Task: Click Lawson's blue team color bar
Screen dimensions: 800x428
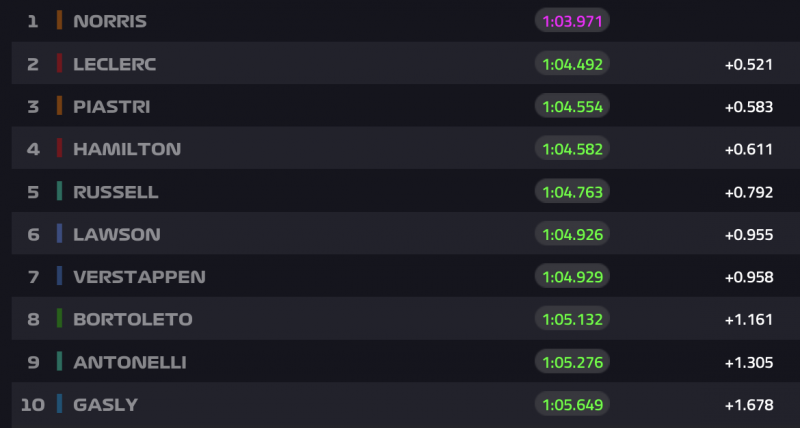Action: tap(60, 234)
